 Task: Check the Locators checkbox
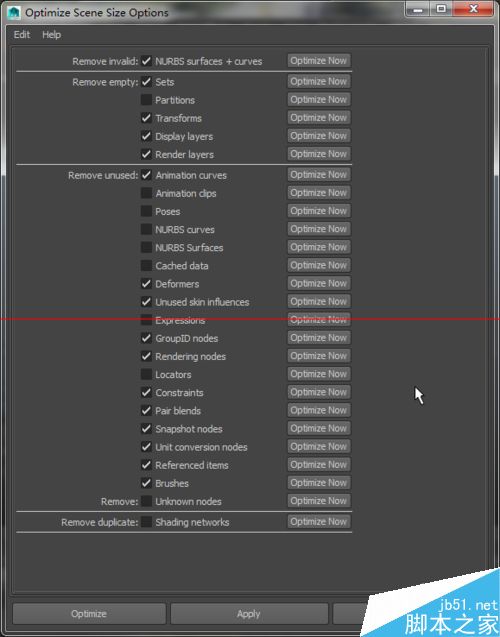(146, 375)
